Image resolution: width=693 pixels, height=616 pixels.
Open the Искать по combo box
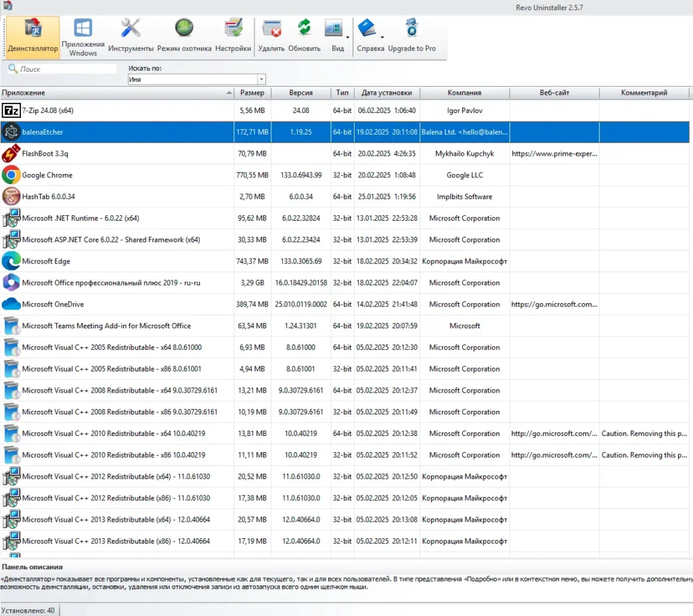[197, 80]
